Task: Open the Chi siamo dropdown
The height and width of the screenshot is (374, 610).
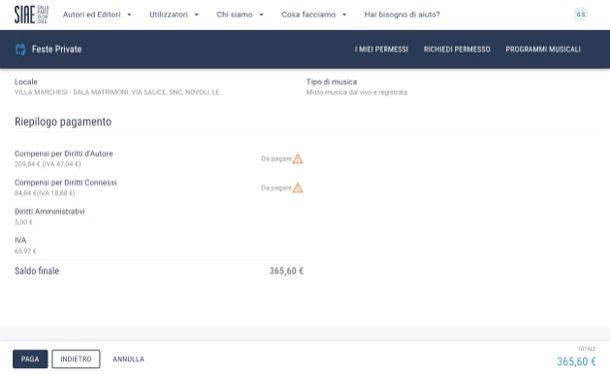Action: tap(240, 14)
